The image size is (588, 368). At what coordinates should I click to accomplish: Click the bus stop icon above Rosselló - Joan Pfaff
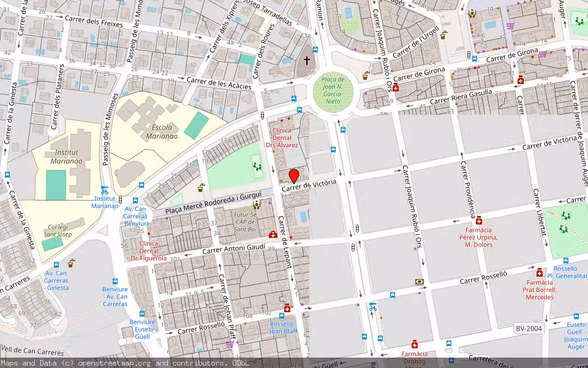[x=282, y=316]
